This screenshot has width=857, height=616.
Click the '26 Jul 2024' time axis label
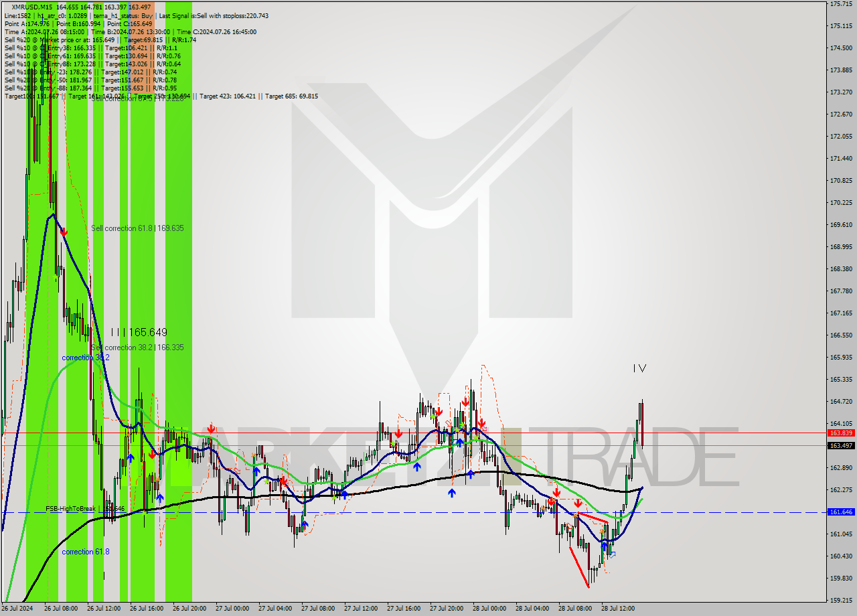pyautogui.click(x=17, y=609)
